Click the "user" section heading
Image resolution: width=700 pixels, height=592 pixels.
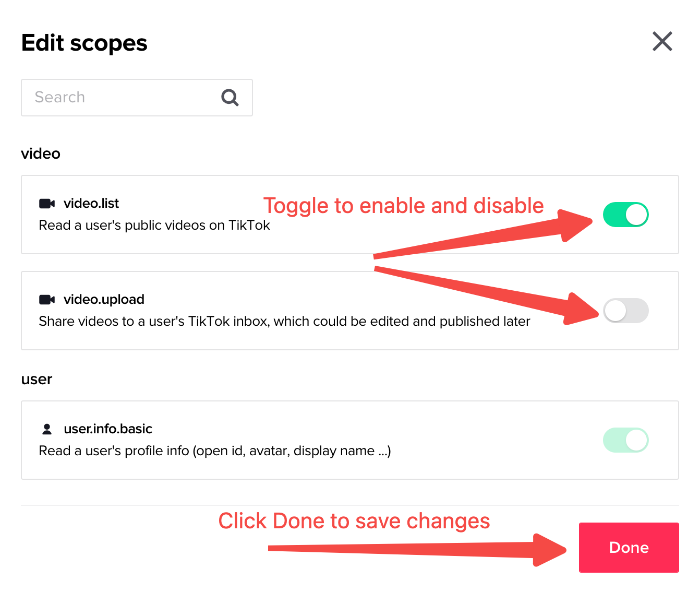tap(37, 380)
